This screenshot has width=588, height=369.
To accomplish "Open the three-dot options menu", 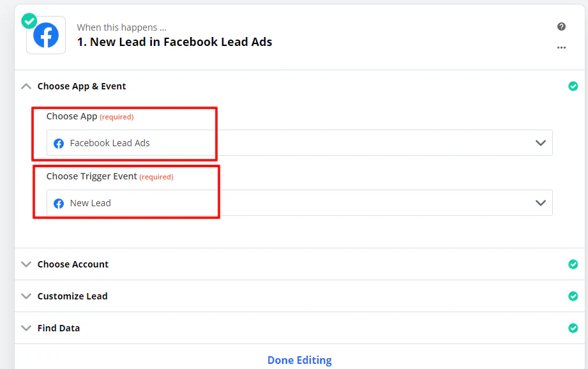I will [561, 47].
